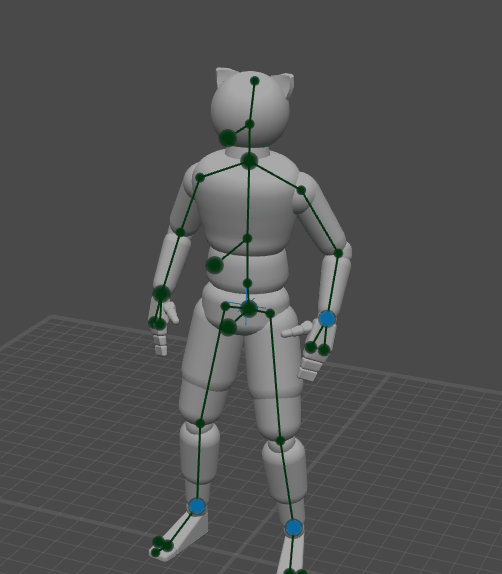Select the knee joint of the rear leg

(280, 441)
